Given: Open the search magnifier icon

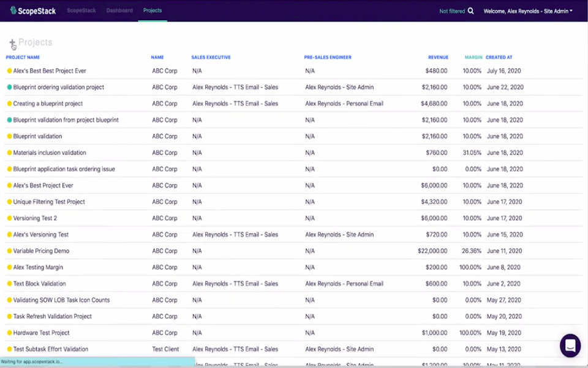Looking at the screenshot, I should [x=470, y=11].
